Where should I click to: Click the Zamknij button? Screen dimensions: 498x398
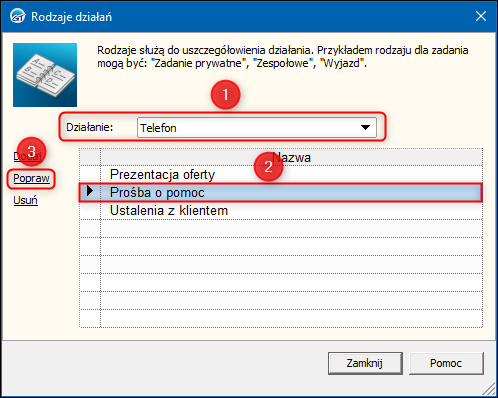(x=365, y=363)
